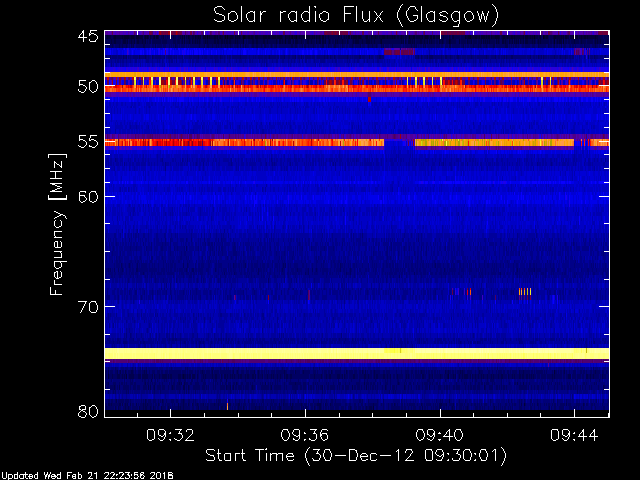The image size is (640, 480).
Task: Click the 09:36 time tick label
Action: [304, 435]
